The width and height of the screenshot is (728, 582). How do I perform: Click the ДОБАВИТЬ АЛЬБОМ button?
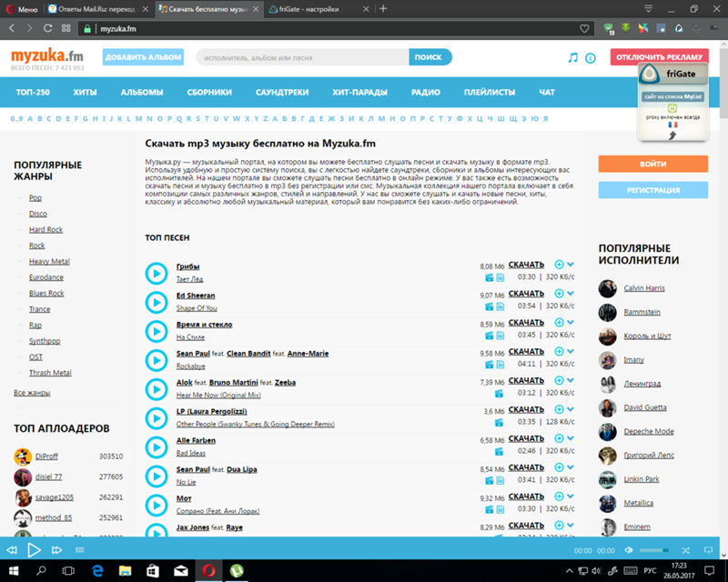pos(143,57)
